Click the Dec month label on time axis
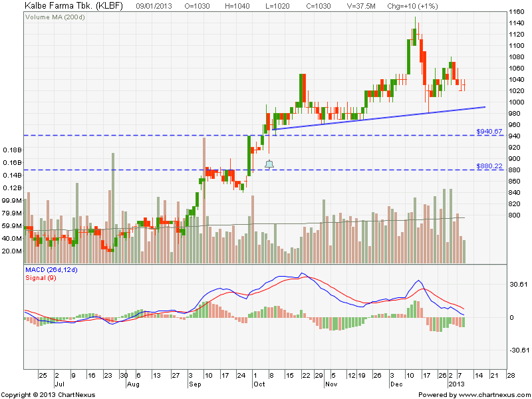Image resolution: width=532 pixels, height=399 pixels. click(x=396, y=384)
